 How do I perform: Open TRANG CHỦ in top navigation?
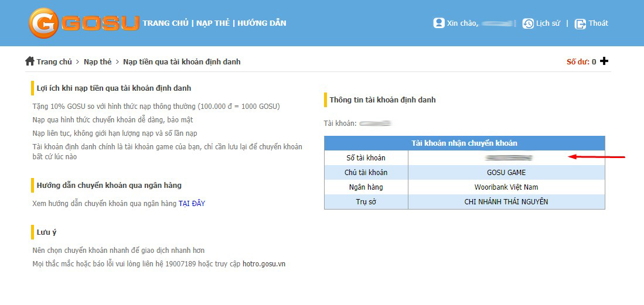coord(165,23)
